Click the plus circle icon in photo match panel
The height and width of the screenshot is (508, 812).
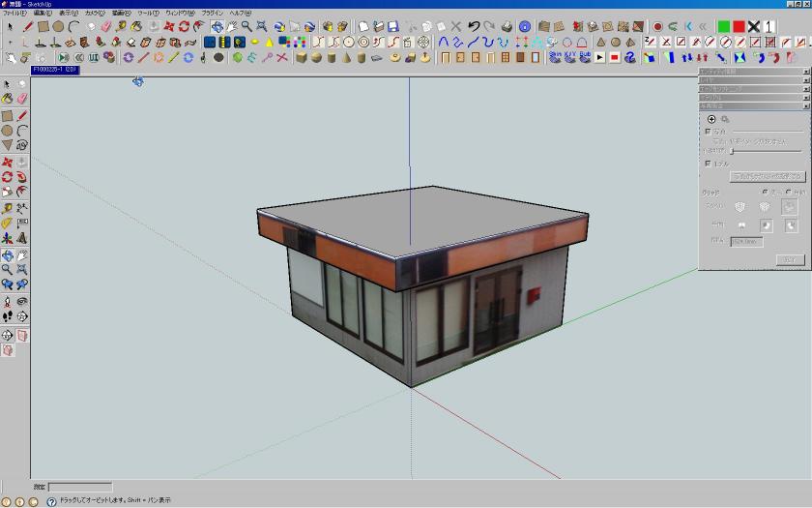711,119
